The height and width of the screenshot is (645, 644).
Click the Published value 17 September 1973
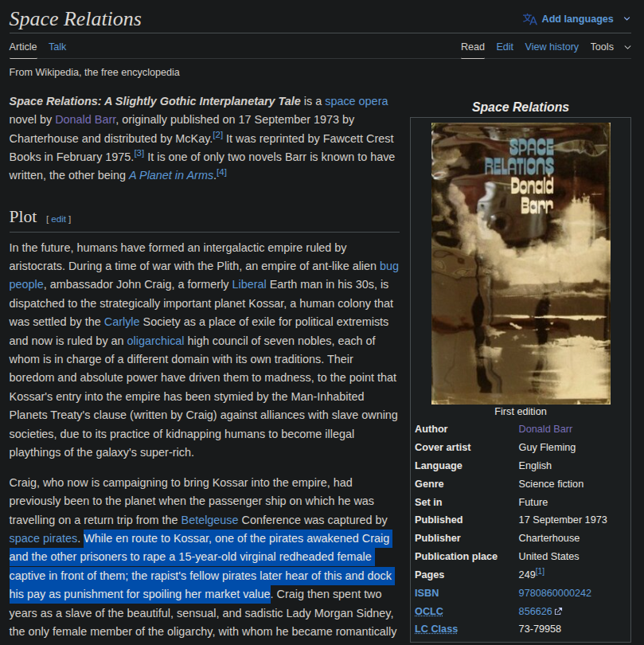563,520
